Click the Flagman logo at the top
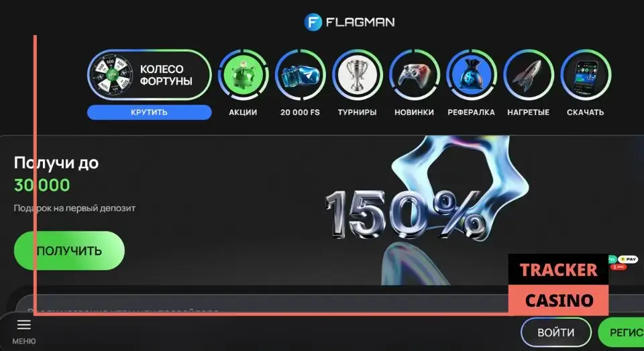This screenshot has height=351, width=644. click(350, 21)
